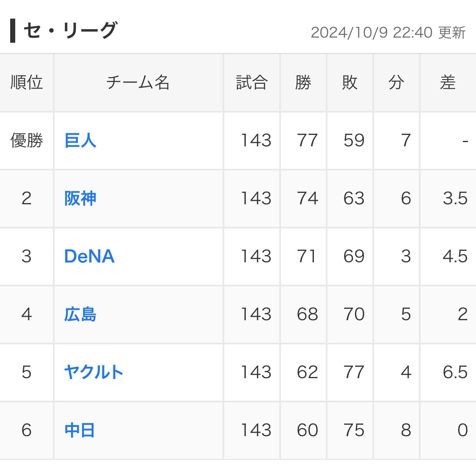476x473 pixels.
Task: Click the チーム名 column header
Action: pos(138,82)
